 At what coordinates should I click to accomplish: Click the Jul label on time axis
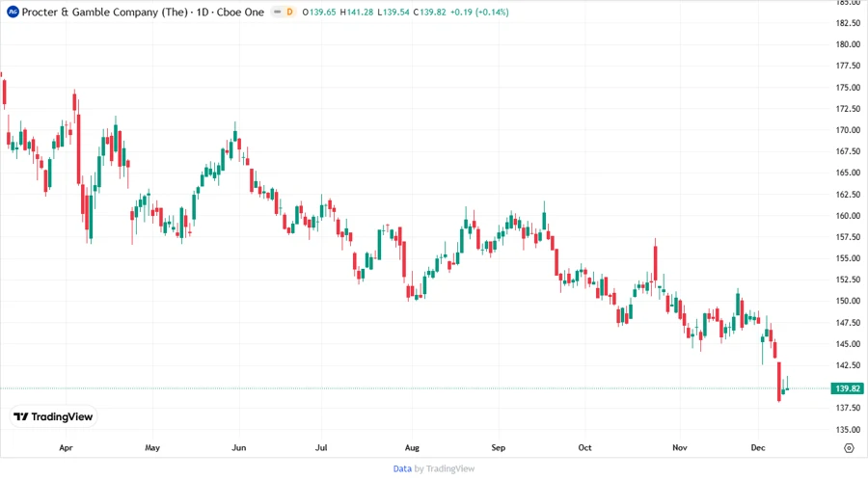coord(321,447)
